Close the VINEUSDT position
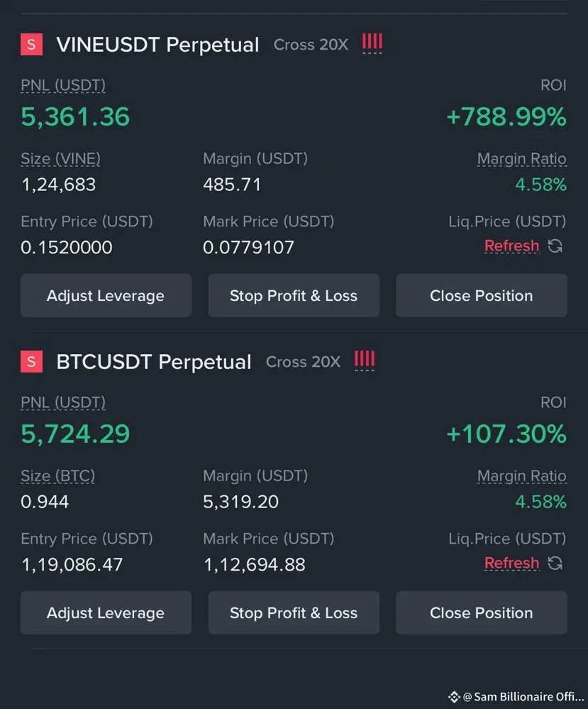The height and width of the screenshot is (709, 588). pyautogui.click(x=482, y=295)
